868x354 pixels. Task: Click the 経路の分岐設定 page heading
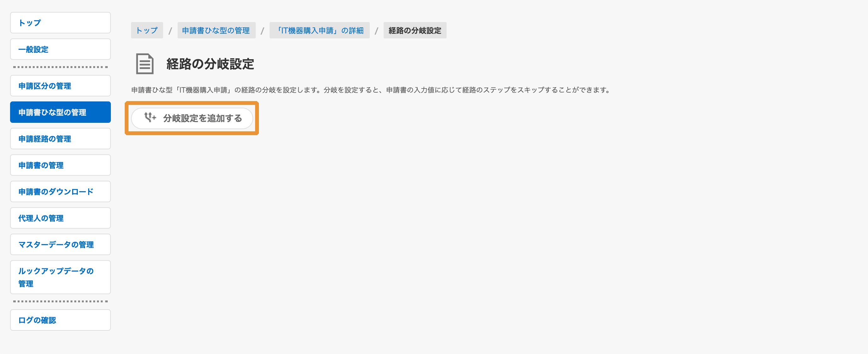(210, 64)
